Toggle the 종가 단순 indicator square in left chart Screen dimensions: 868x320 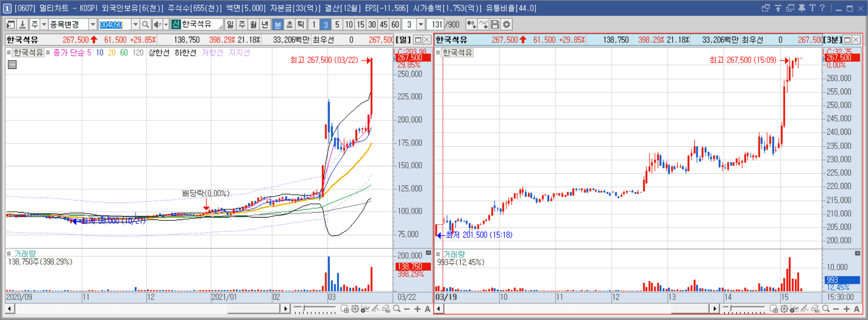[x=48, y=52]
